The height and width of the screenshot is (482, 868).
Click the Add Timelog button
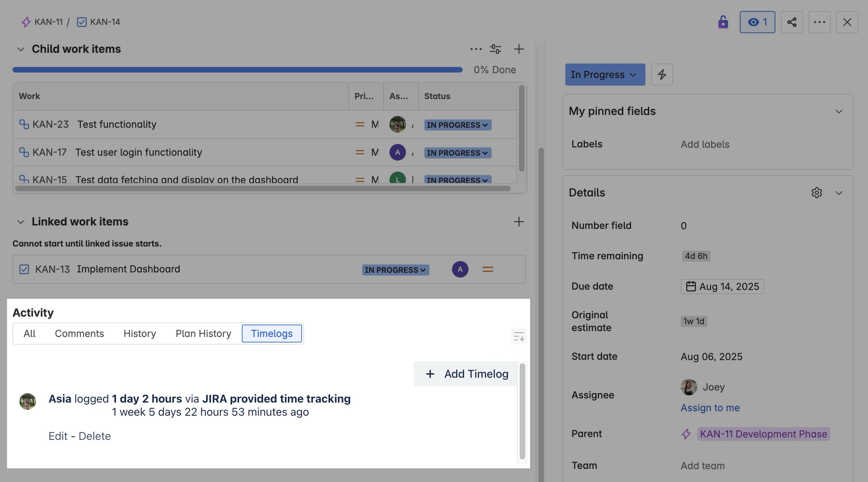pos(465,374)
